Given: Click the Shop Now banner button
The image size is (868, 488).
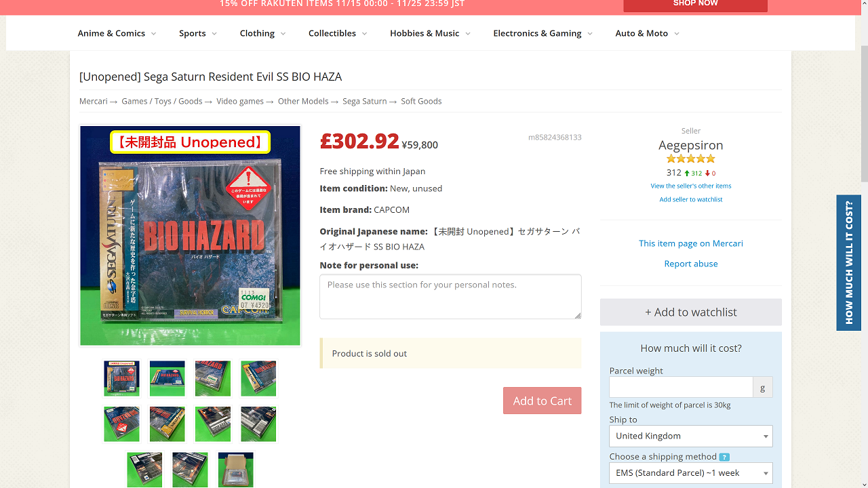Looking at the screenshot, I should coord(695,5).
